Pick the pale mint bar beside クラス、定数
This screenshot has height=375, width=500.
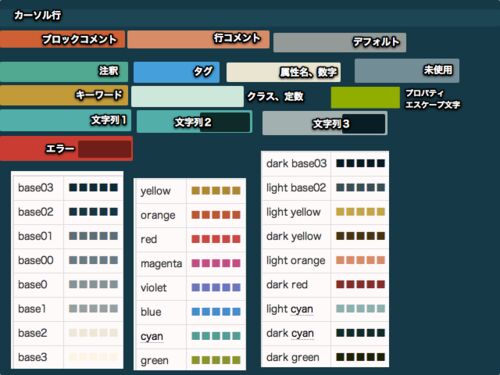click(187, 96)
